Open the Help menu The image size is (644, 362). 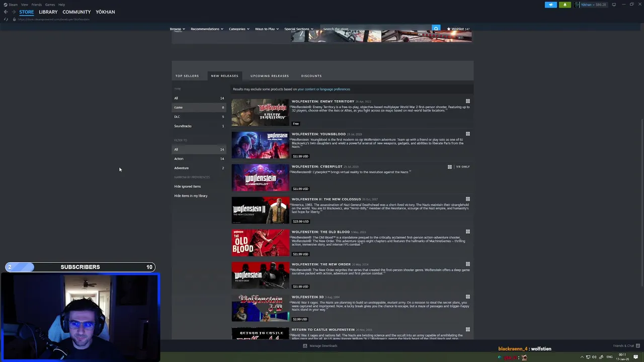pyautogui.click(x=61, y=5)
